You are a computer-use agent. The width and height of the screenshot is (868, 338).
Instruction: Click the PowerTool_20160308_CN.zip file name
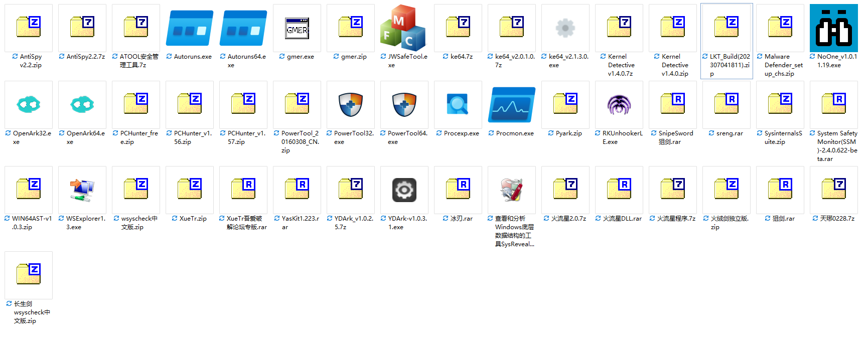point(300,142)
